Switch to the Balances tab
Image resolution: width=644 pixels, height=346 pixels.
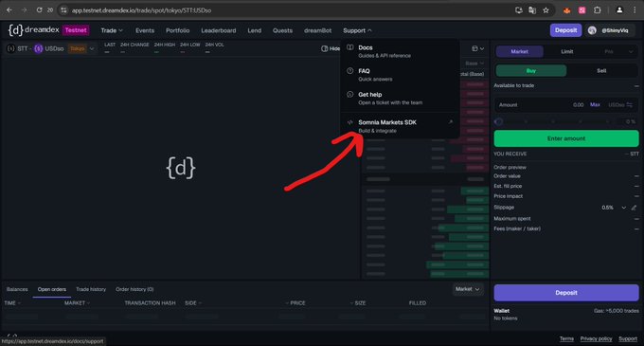(x=17, y=289)
